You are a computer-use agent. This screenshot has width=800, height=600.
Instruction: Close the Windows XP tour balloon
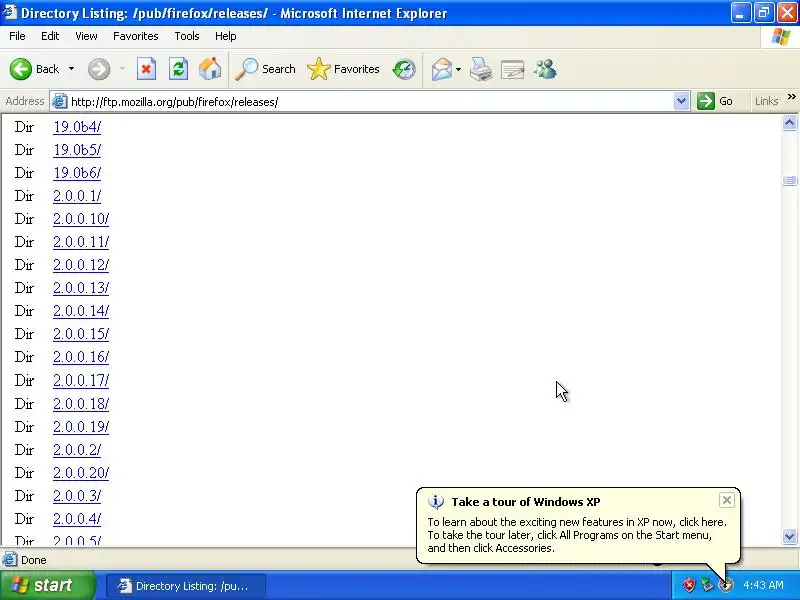(727, 500)
